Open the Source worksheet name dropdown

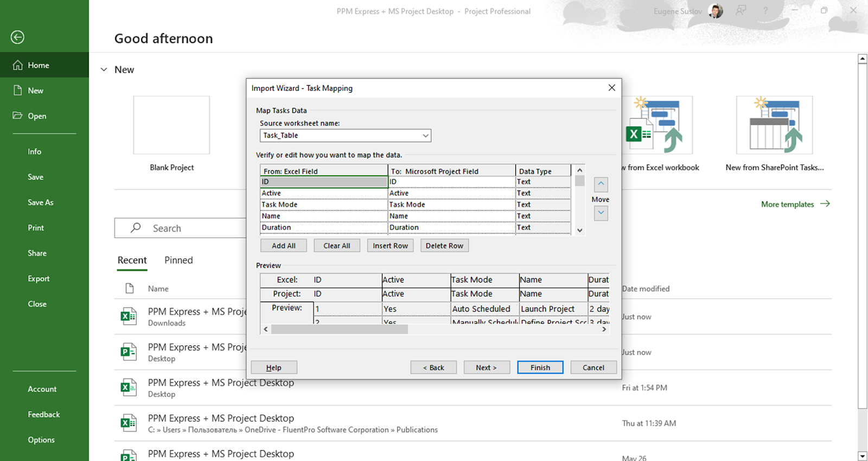(425, 136)
